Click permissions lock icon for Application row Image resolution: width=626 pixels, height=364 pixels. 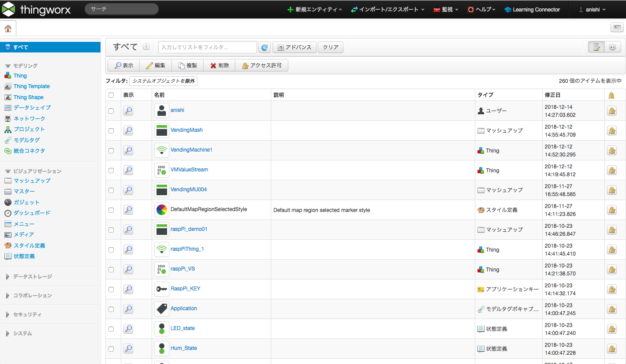pyautogui.click(x=611, y=309)
